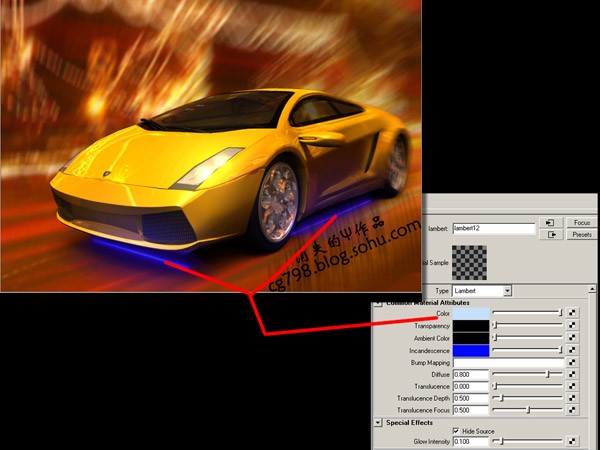Collapse the Common Material Attributes section

click(x=378, y=302)
